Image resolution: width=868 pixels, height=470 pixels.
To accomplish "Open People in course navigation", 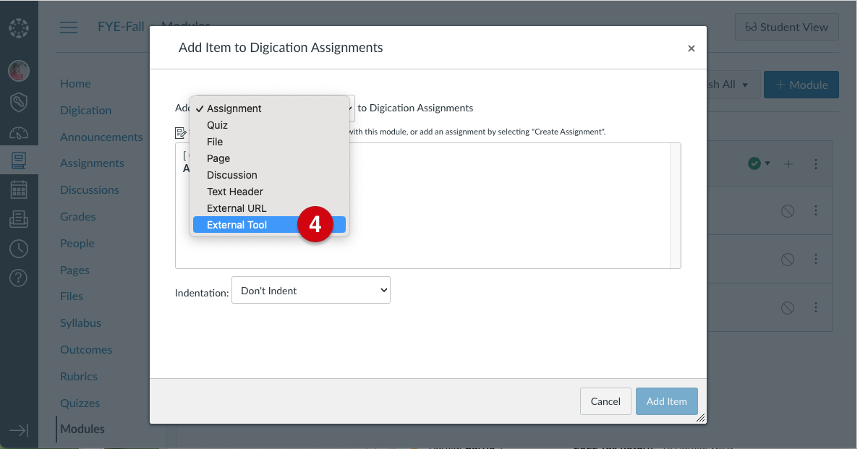I will click(77, 243).
